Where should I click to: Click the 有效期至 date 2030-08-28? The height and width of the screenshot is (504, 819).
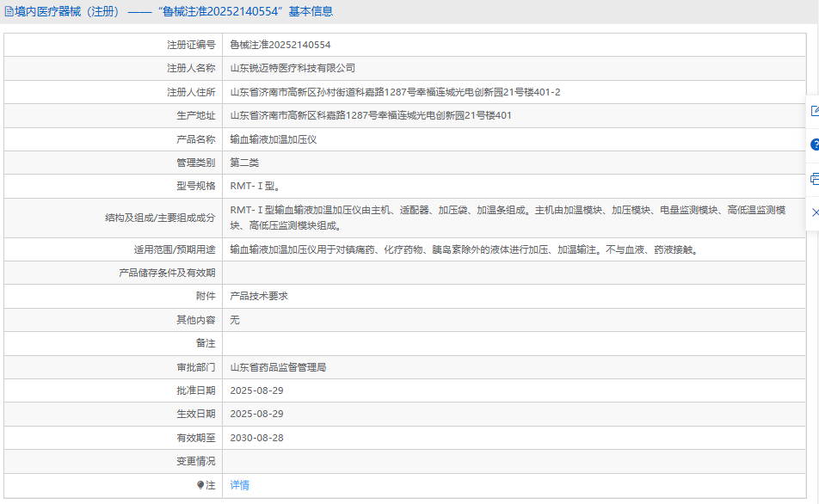tap(256, 438)
